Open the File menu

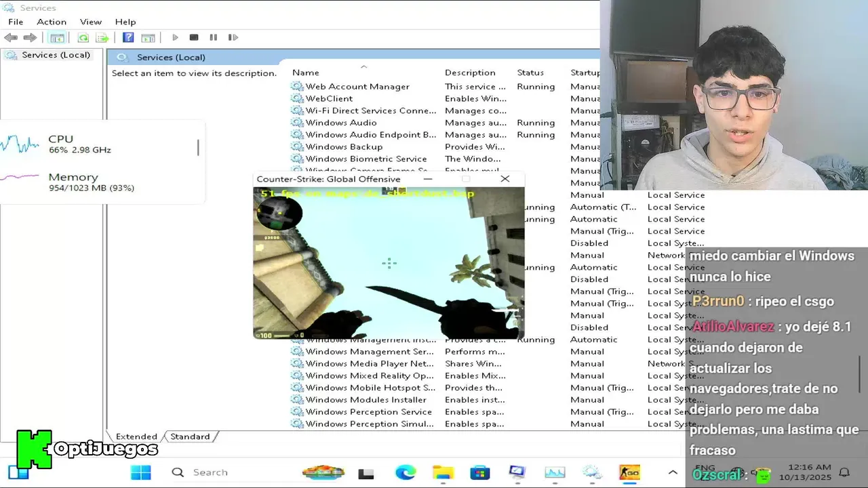pyautogui.click(x=16, y=22)
